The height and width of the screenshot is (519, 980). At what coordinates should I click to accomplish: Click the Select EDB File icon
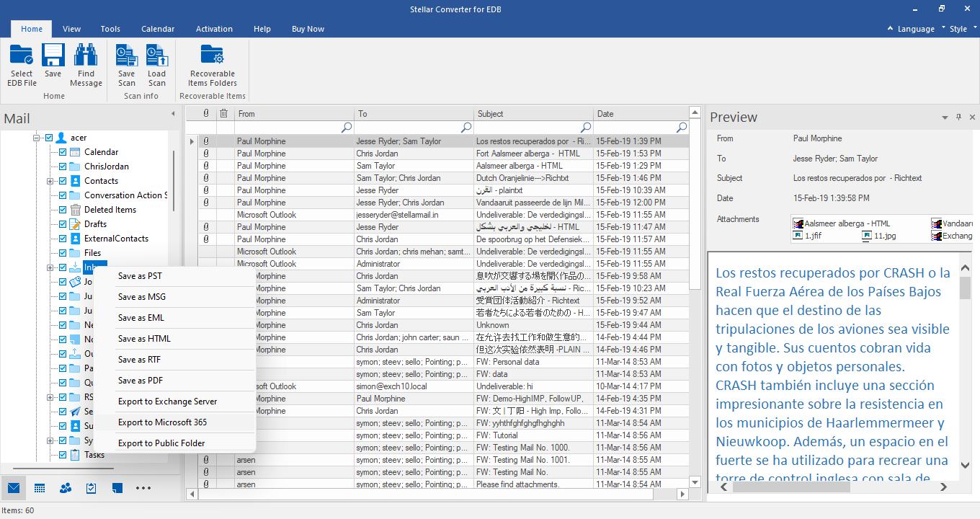(x=22, y=55)
